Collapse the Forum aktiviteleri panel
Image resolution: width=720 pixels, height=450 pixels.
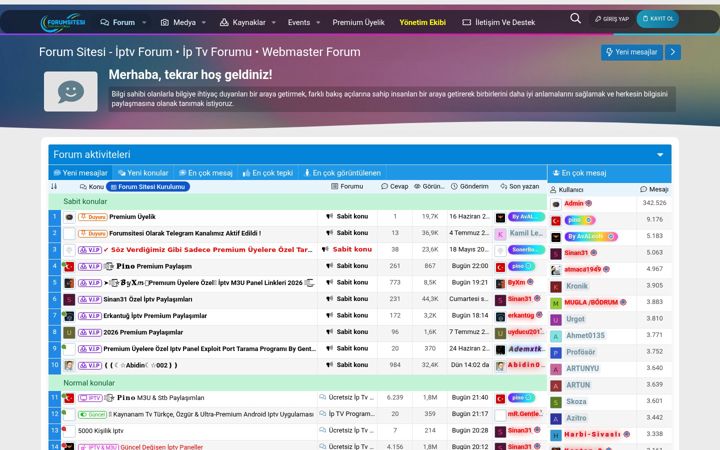pos(660,155)
